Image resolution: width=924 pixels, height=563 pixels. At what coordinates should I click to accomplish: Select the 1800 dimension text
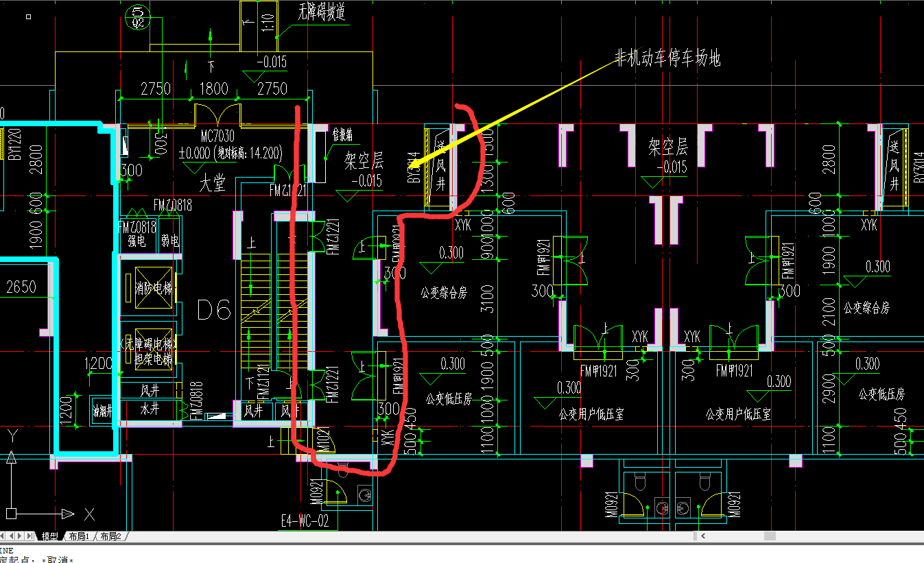pos(213,88)
